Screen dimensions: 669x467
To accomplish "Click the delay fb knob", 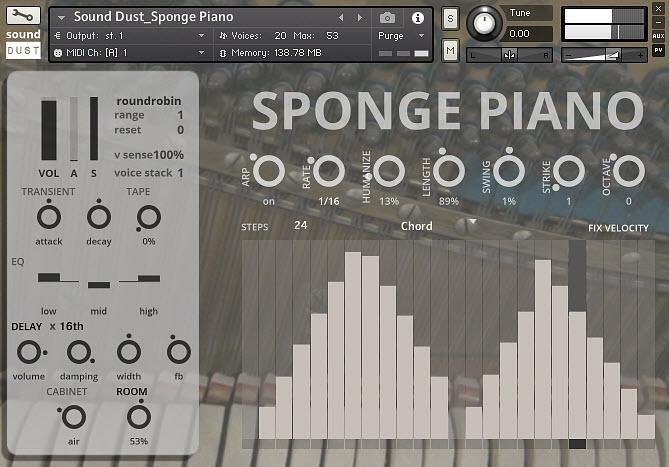I will [x=178, y=352].
